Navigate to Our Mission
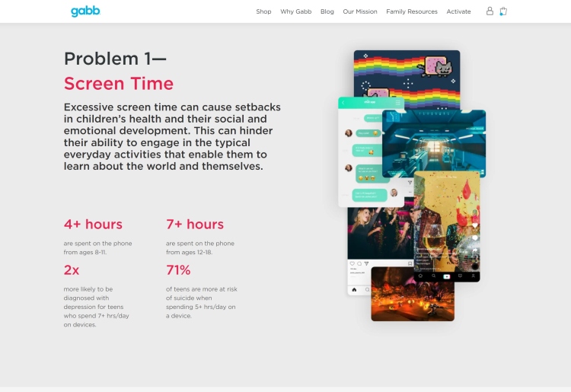 point(360,11)
